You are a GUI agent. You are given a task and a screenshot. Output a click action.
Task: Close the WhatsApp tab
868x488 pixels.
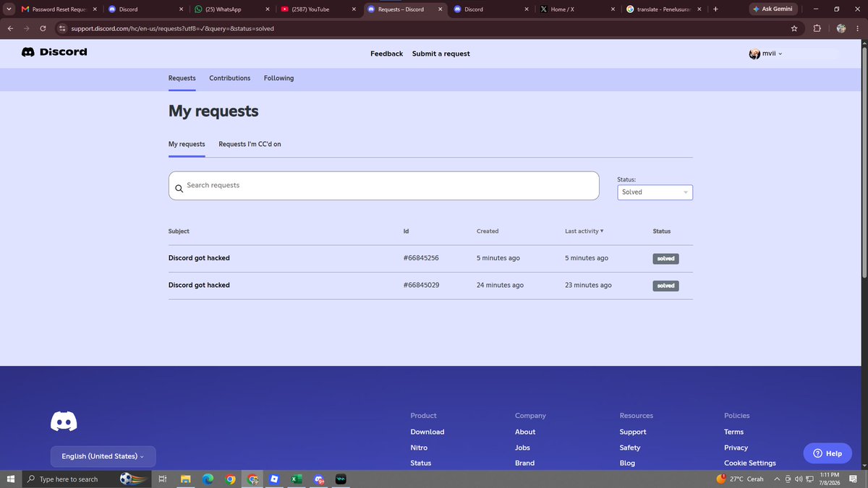point(268,9)
